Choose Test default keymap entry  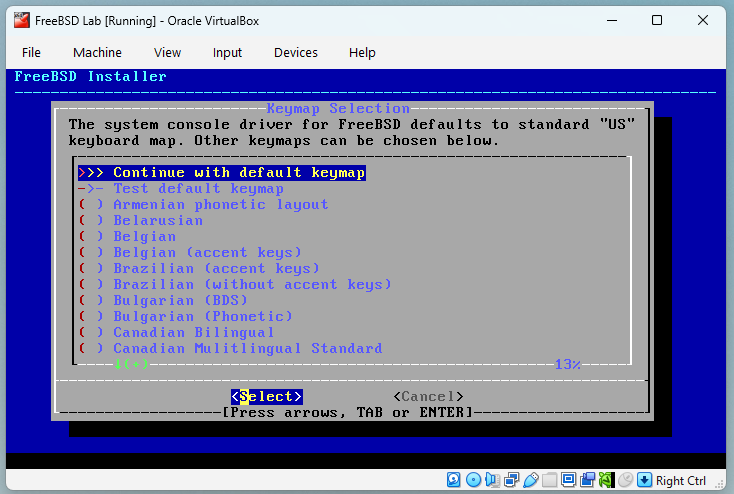coord(181,189)
